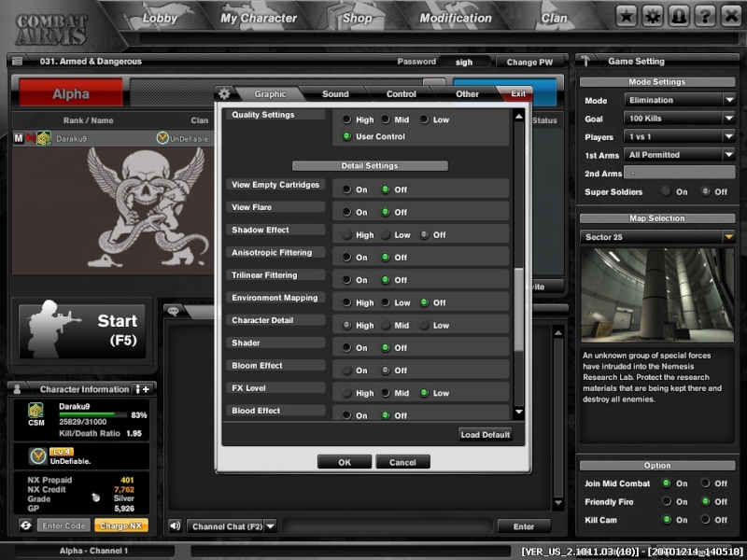Screen dimensions: 747x560
Task: Click the Start (F5) button
Action: coord(82,330)
